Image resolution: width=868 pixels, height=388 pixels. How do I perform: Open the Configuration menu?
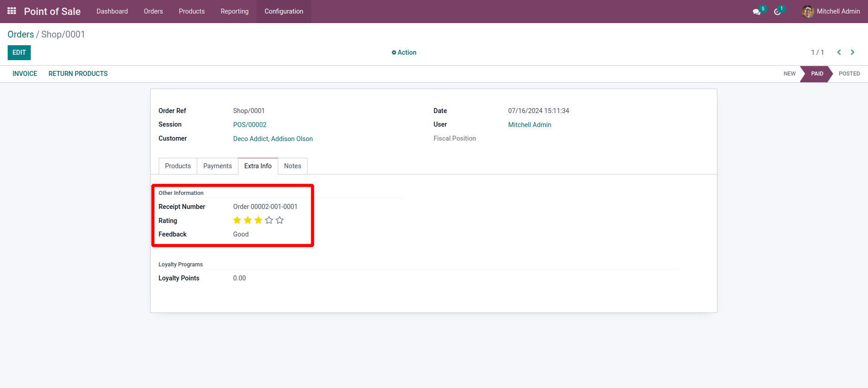[284, 11]
